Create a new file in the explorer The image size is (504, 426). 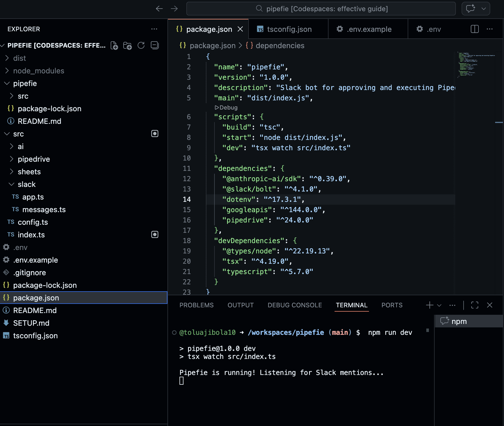[114, 45]
